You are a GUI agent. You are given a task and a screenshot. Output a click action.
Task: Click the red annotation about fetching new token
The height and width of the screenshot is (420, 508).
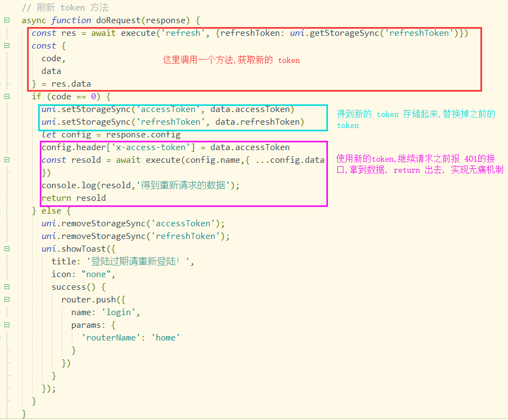pos(231,60)
